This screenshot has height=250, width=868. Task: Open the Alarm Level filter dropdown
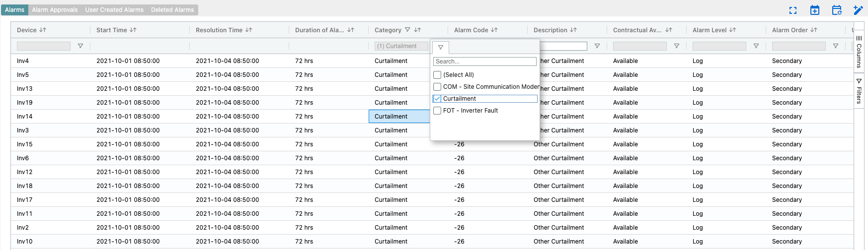point(756,46)
